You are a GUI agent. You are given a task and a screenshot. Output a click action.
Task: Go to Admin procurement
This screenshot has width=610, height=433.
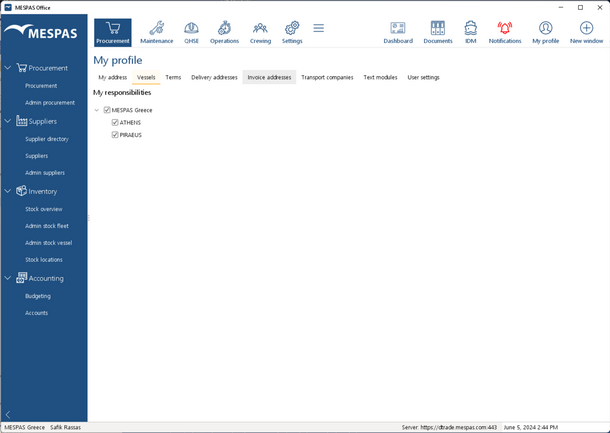click(50, 103)
